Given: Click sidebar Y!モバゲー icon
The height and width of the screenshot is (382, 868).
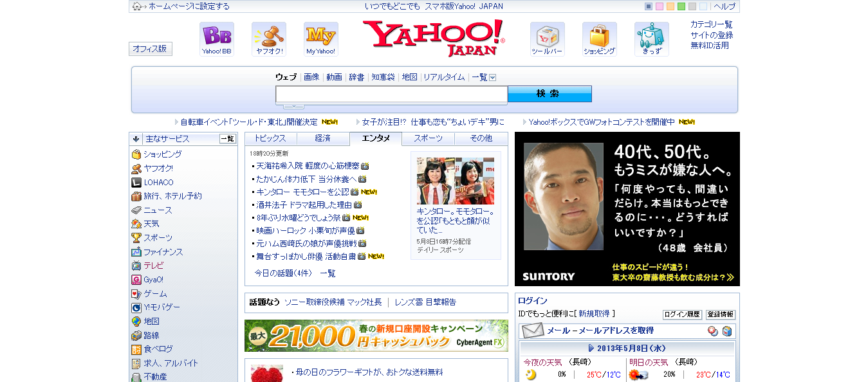Looking at the screenshot, I should (x=136, y=307).
